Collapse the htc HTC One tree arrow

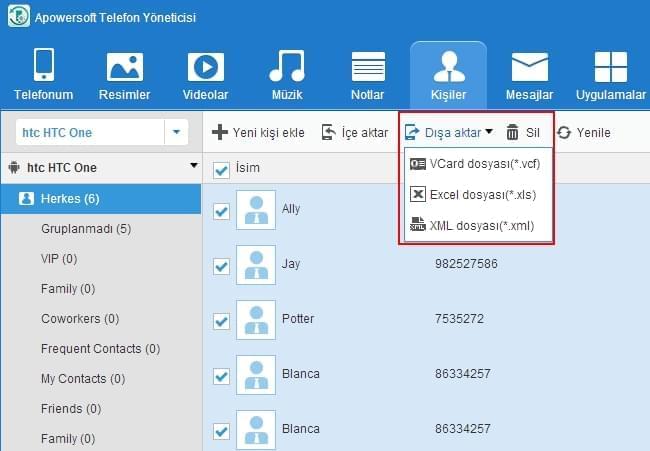pyautogui.click(x=194, y=165)
